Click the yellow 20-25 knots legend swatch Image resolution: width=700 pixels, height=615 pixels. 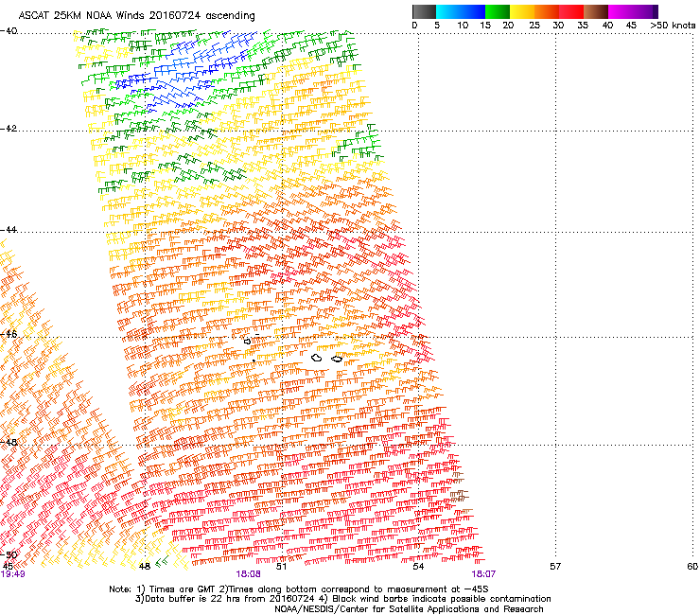pyautogui.click(x=522, y=11)
